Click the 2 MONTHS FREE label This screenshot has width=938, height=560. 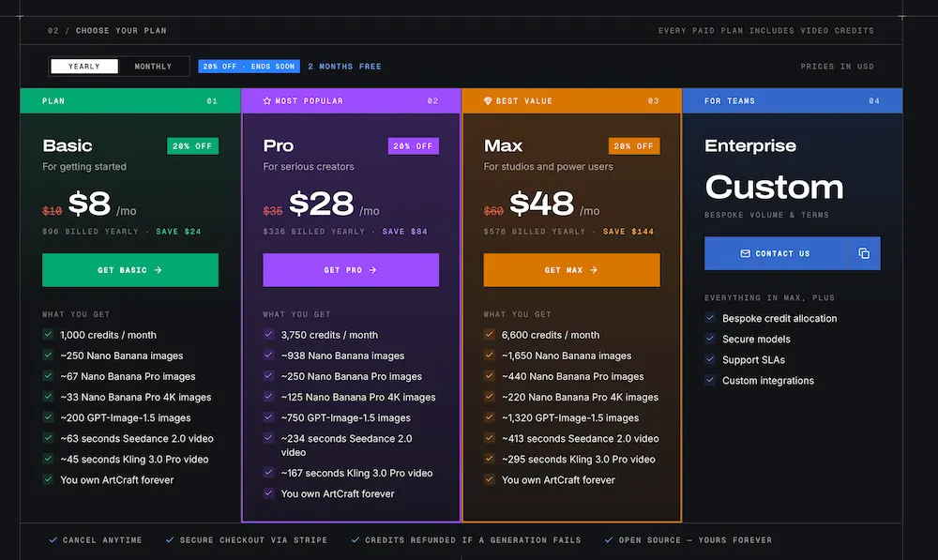coord(344,67)
